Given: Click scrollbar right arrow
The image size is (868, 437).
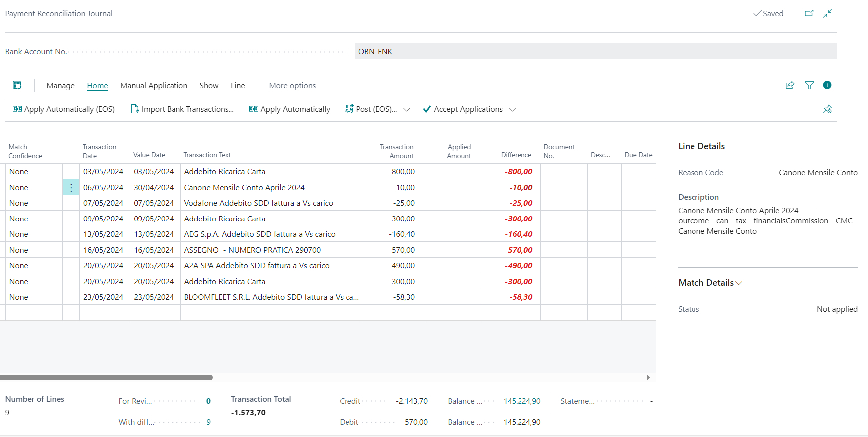Looking at the screenshot, I should click(x=648, y=378).
